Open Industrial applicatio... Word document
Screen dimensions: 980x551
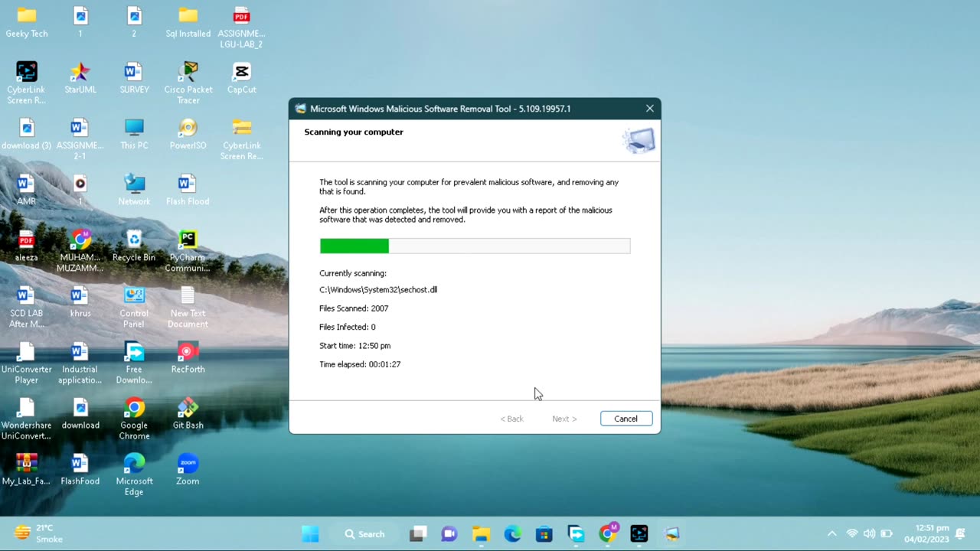coord(80,363)
